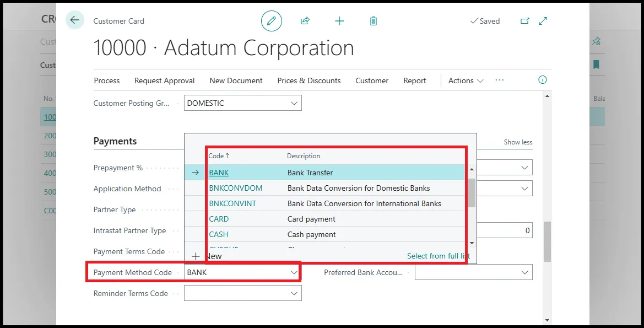The height and width of the screenshot is (328, 644).
Task: Click the Application Method label
Action: pyautogui.click(x=127, y=189)
